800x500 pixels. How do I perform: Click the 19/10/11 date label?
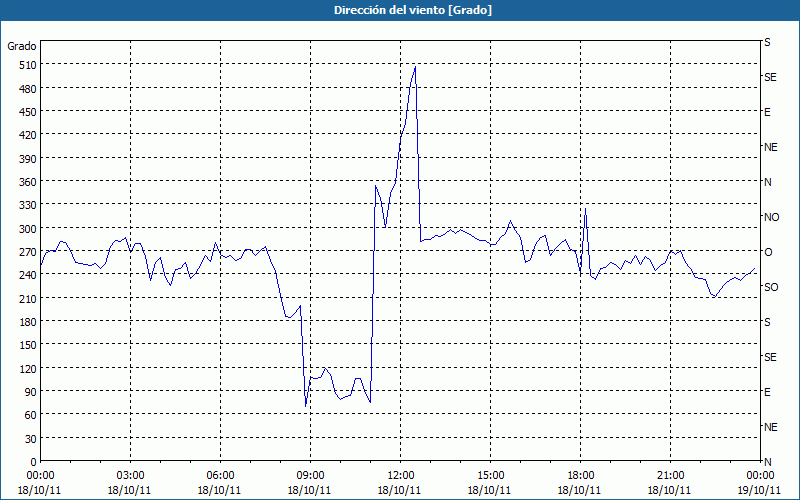pyautogui.click(x=760, y=490)
